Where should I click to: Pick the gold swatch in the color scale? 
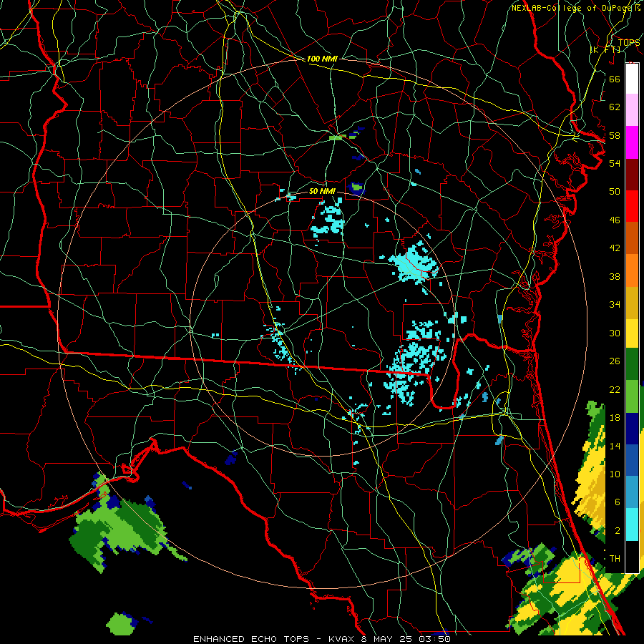[632, 303]
